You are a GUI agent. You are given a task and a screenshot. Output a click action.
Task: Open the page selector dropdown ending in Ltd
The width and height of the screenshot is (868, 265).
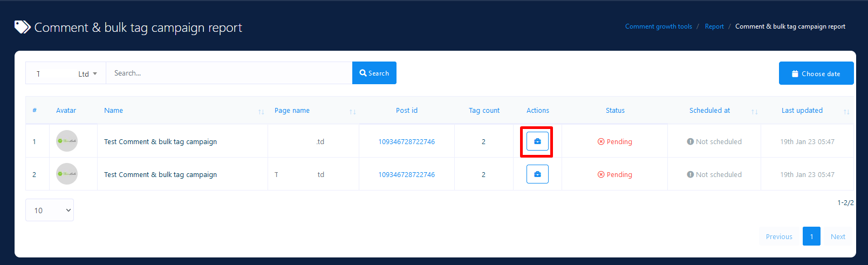coord(66,73)
